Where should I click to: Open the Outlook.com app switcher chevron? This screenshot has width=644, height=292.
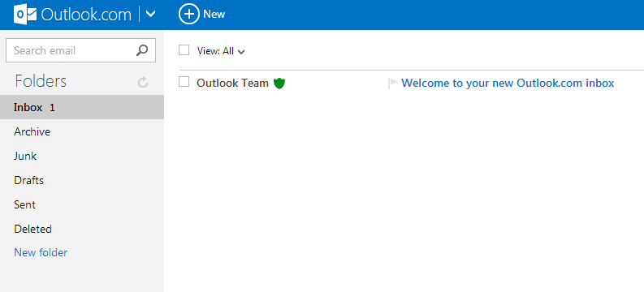click(151, 15)
